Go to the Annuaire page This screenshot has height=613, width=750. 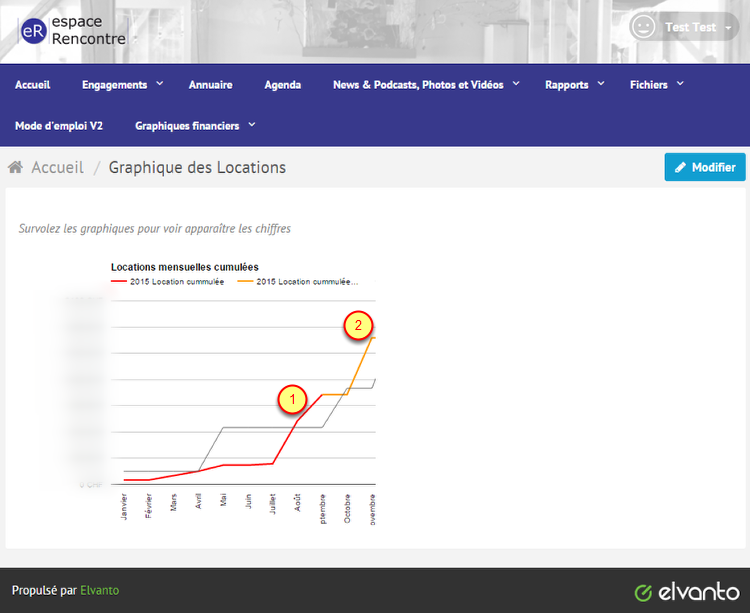(x=210, y=85)
